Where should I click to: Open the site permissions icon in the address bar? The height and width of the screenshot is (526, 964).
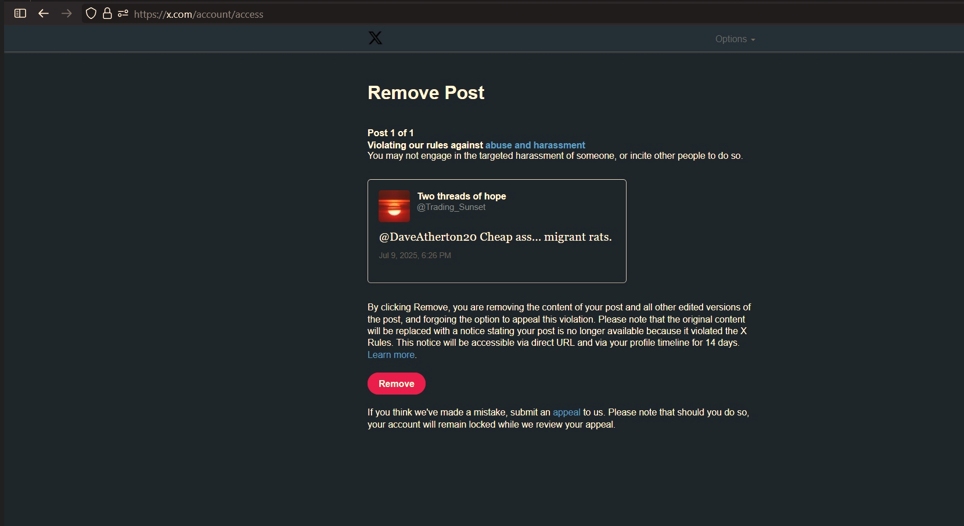click(123, 14)
